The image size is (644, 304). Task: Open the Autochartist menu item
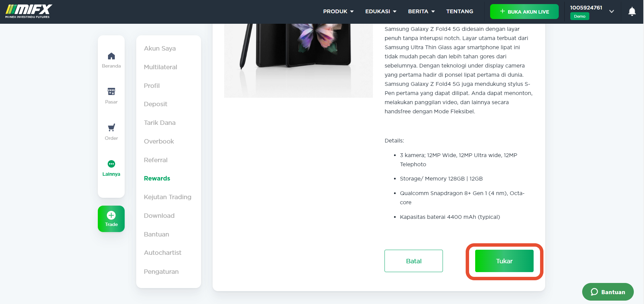point(162,253)
